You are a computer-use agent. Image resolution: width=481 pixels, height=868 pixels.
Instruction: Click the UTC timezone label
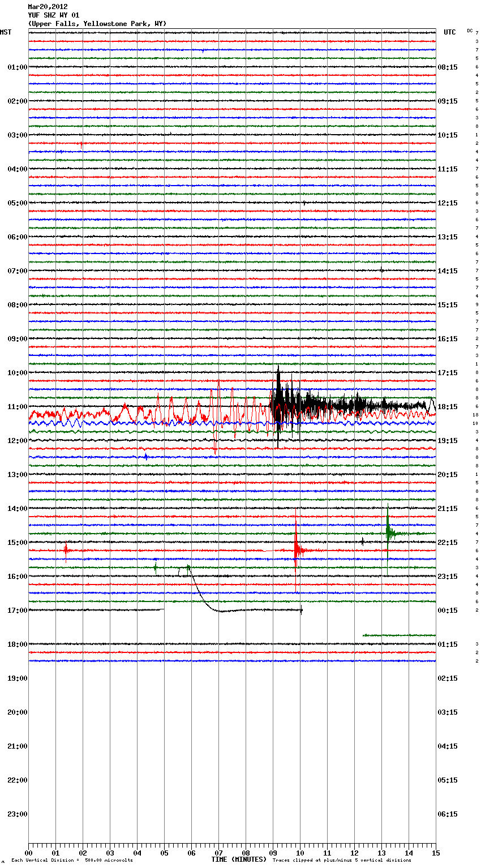450,32
